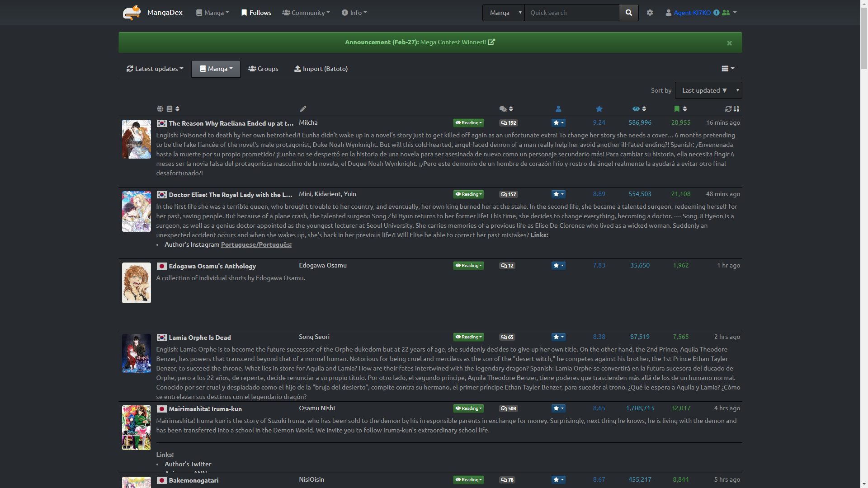
Task: Open the Mega Contest Winner announcement link
Action: point(453,42)
